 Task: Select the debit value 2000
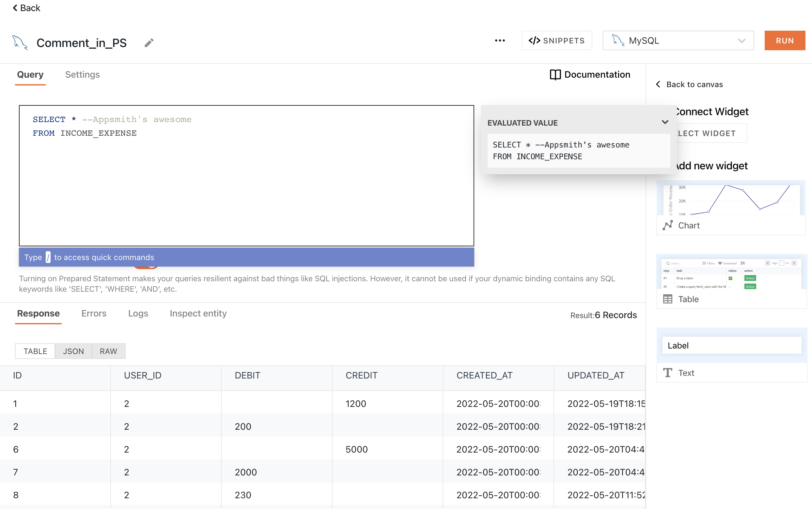point(246,472)
